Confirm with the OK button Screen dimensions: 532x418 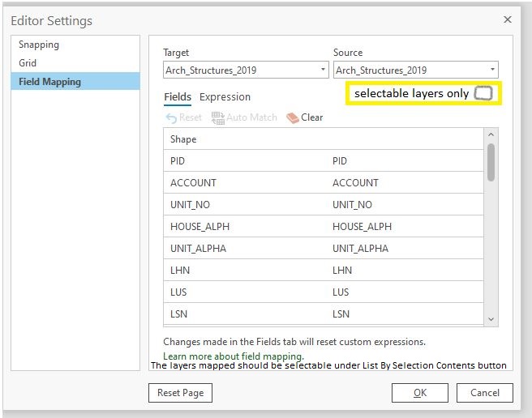(419, 393)
